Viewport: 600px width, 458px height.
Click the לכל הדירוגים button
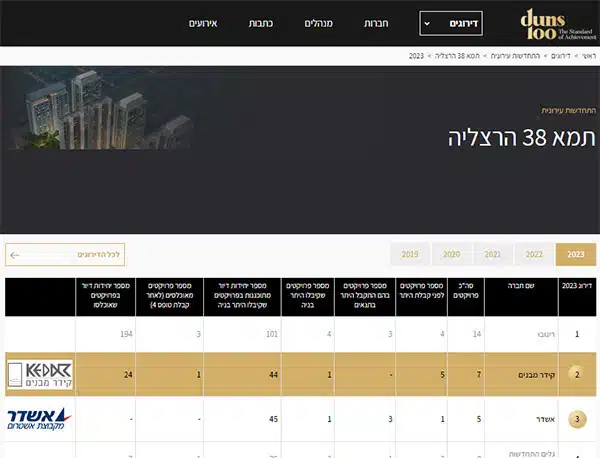coord(65,254)
